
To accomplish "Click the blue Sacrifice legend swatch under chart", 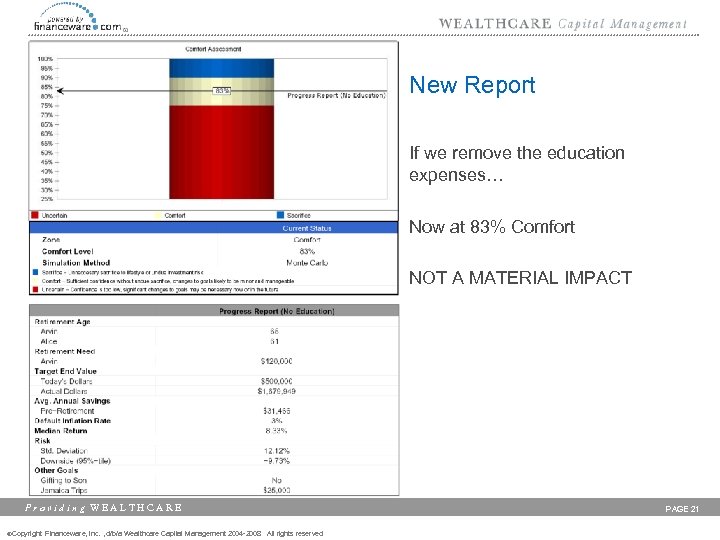I will 281,215.
